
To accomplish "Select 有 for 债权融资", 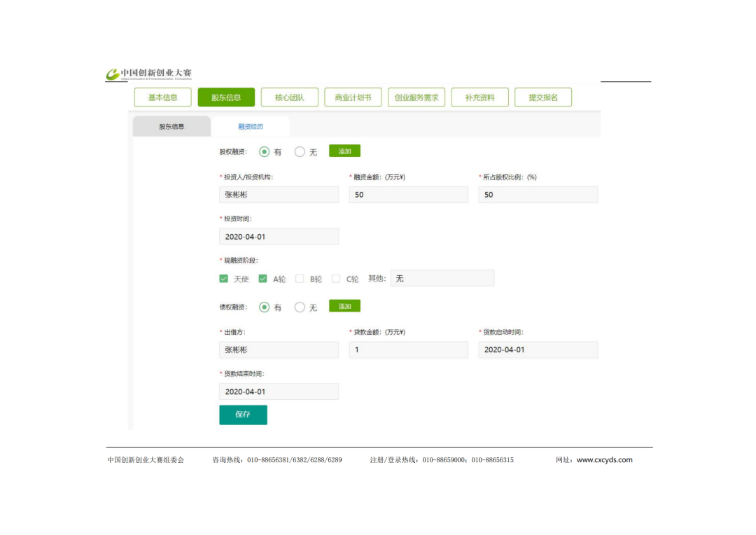I will 264,307.
